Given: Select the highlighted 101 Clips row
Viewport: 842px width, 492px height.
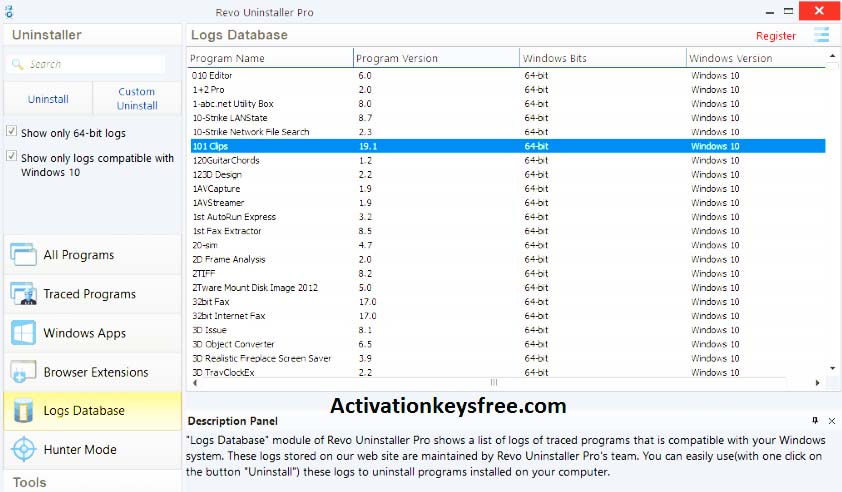Looking at the screenshot, I should click(508, 146).
